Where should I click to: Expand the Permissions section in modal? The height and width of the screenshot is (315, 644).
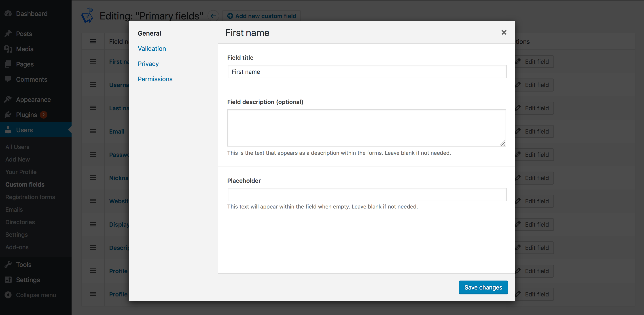(x=155, y=79)
